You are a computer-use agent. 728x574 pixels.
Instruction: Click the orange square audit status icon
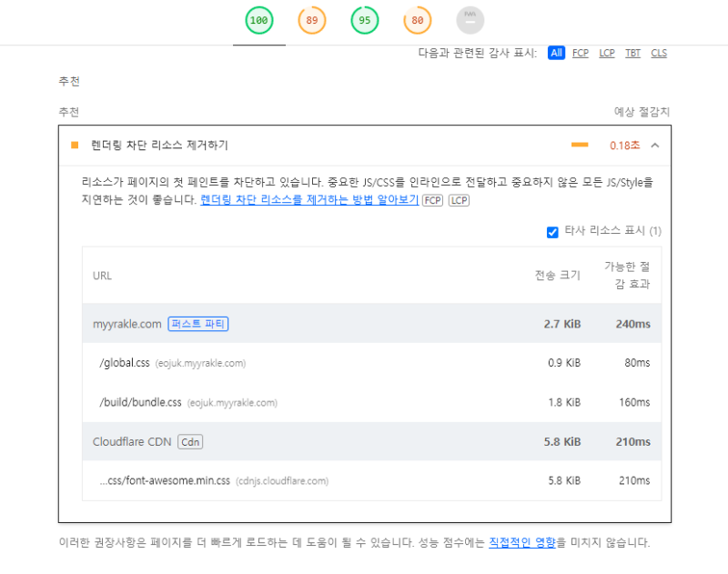(75, 145)
